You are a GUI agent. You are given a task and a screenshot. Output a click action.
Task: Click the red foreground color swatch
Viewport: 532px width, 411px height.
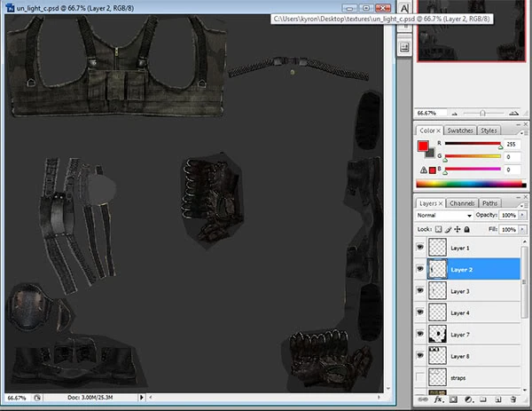pos(423,146)
